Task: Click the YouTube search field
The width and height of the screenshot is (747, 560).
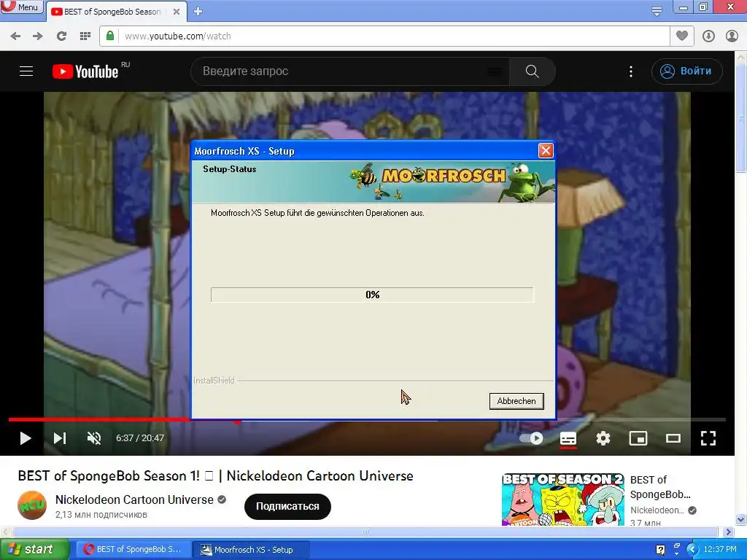Action: point(350,71)
